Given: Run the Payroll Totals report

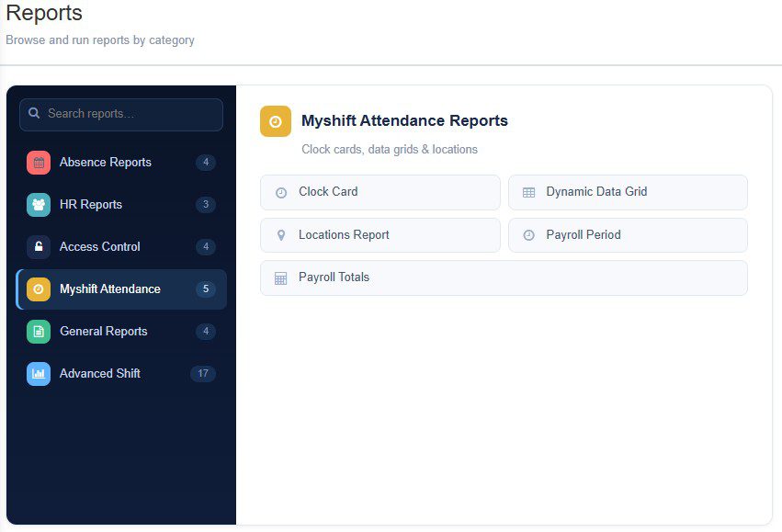Looking at the screenshot, I should click(x=504, y=277).
